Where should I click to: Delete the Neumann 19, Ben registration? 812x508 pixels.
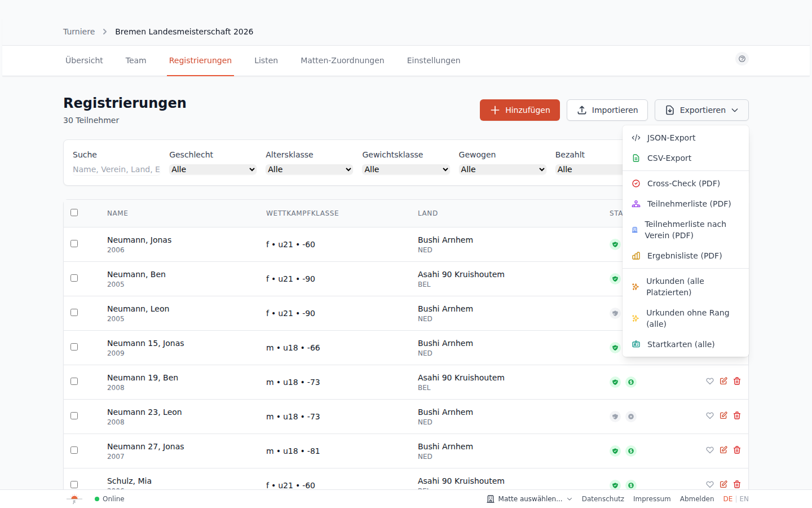coord(737,381)
